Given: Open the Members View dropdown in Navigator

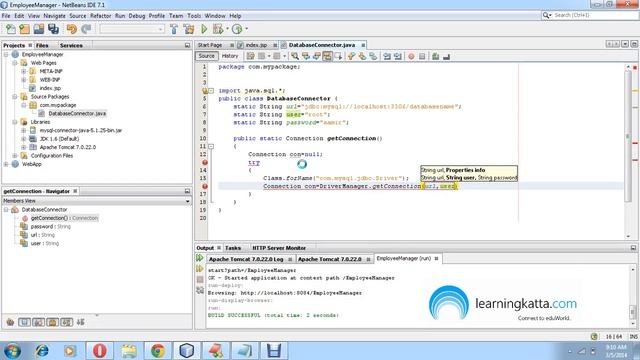Looking at the screenshot, I should pos(187,201).
